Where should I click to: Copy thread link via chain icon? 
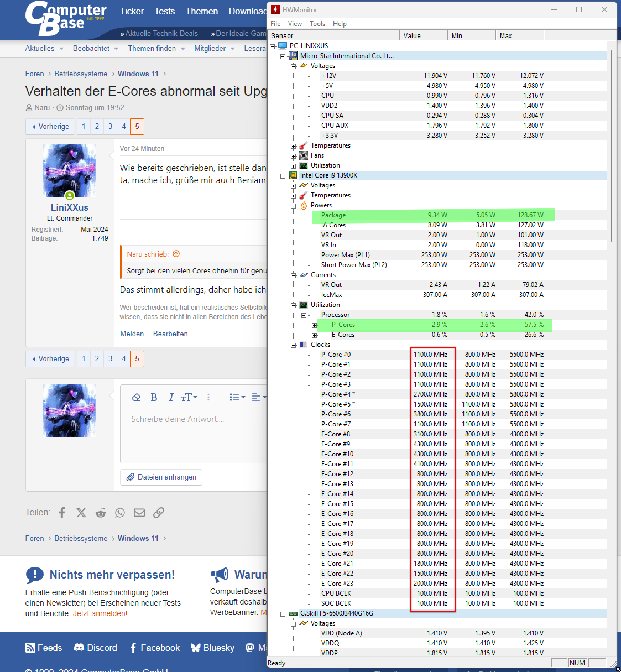click(x=159, y=513)
